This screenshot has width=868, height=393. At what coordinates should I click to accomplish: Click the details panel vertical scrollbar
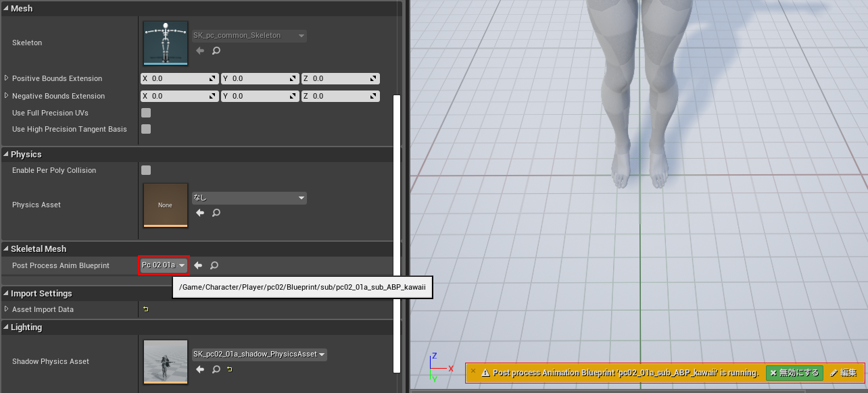click(x=397, y=234)
